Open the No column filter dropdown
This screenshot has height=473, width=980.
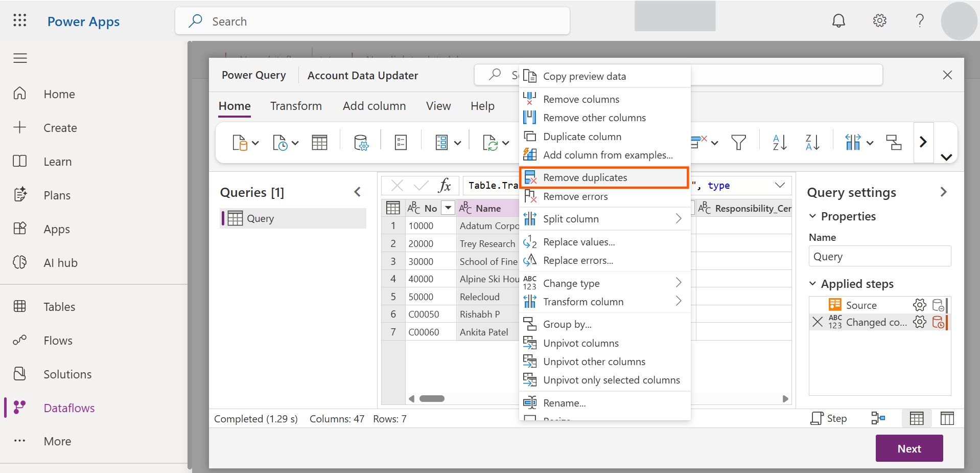pyautogui.click(x=448, y=208)
